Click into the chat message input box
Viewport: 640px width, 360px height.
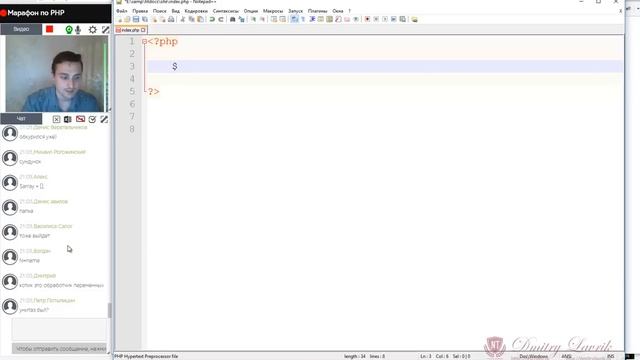tap(59, 329)
